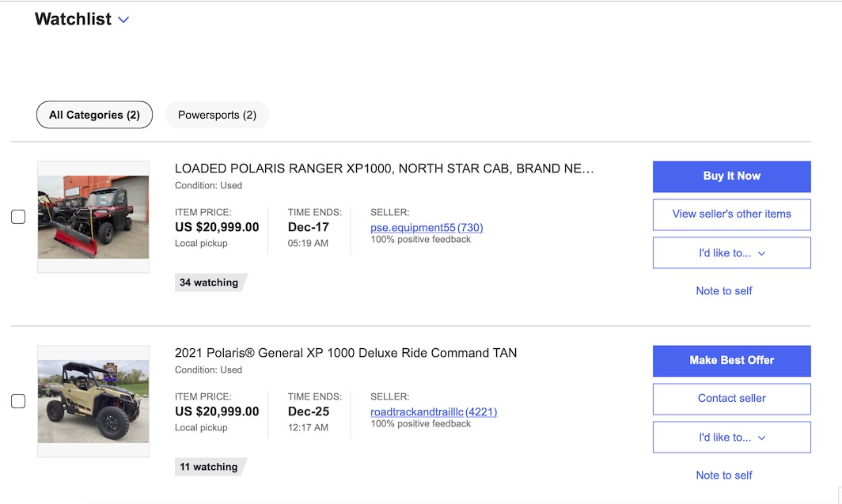842x504 pixels.
Task: Expand the I'd like to... dropdown for the General
Action: tap(731, 437)
